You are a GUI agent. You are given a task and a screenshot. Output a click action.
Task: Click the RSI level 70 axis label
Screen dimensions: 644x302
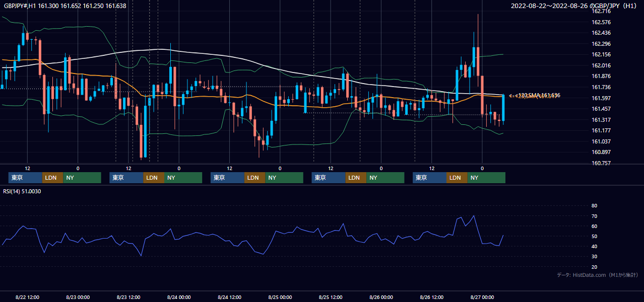[594, 216]
